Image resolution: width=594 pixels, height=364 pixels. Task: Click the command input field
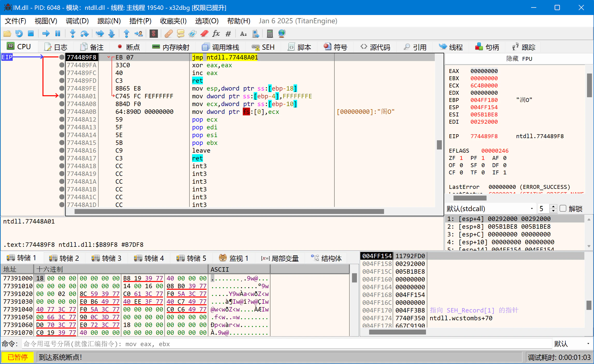[x=285, y=344]
